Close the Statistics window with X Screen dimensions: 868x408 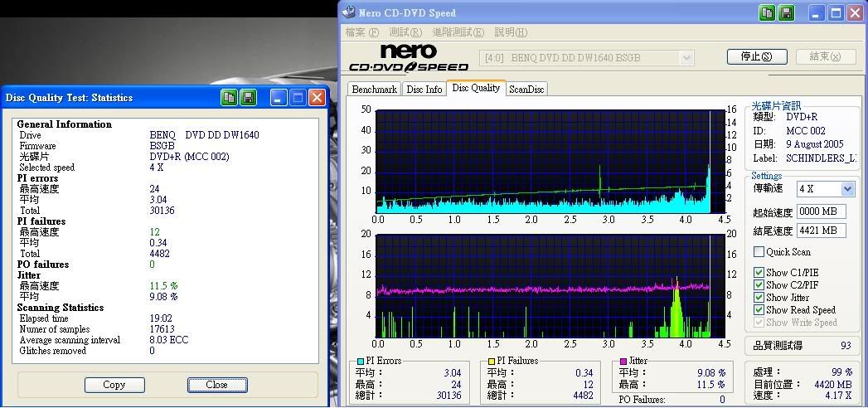[317, 98]
